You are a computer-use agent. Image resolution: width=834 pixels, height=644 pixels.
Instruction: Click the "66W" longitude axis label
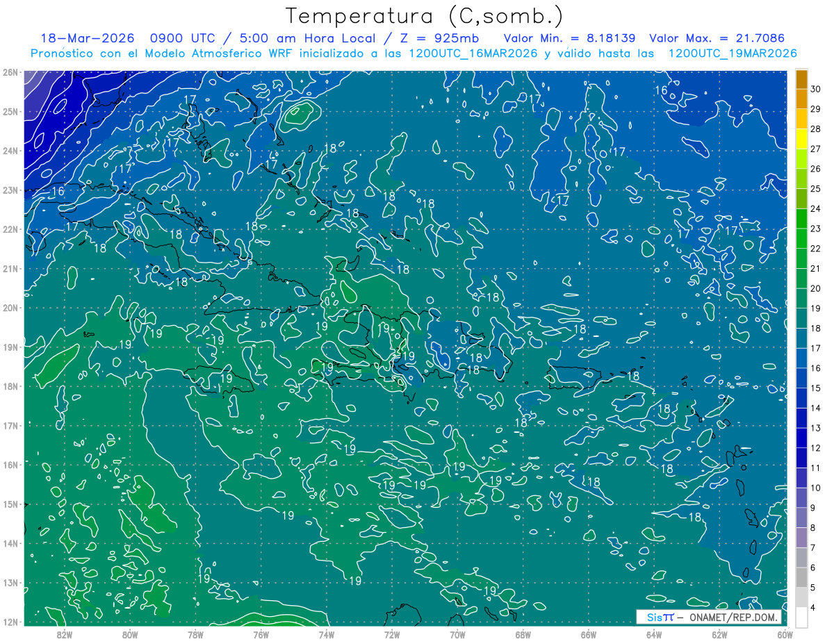[589, 634]
